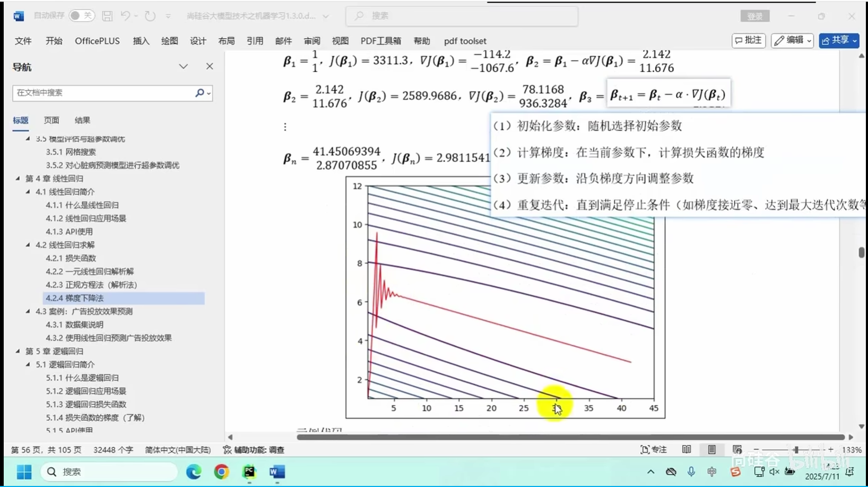Go to heading 4.1.3 API使用
Viewport: 868px width, 487px height.
point(69,232)
